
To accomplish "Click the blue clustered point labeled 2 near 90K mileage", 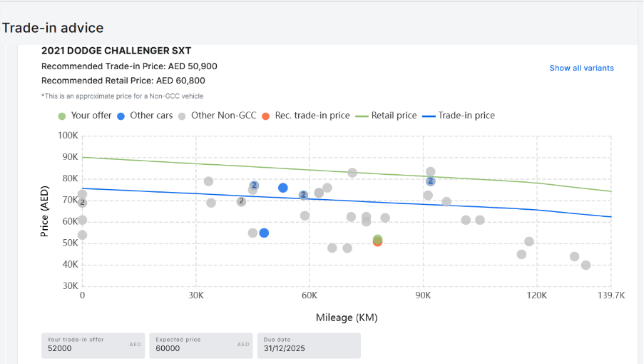I will (x=431, y=181).
